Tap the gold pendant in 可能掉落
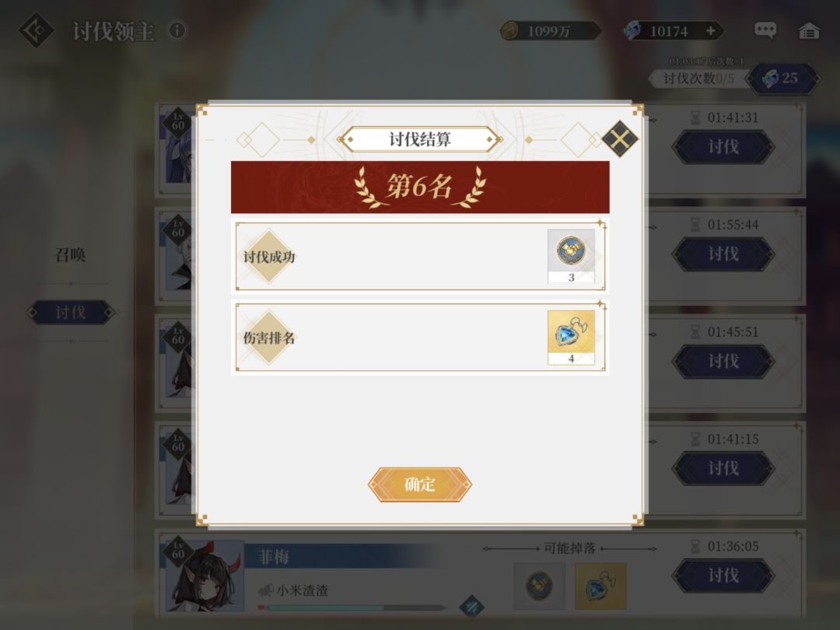The height and width of the screenshot is (630, 840). [600, 586]
